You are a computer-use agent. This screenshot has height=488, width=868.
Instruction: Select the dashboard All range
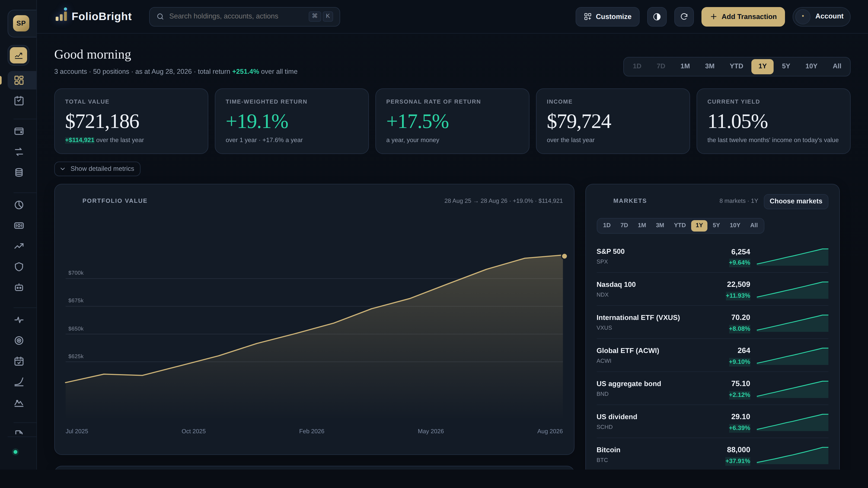click(837, 66)
